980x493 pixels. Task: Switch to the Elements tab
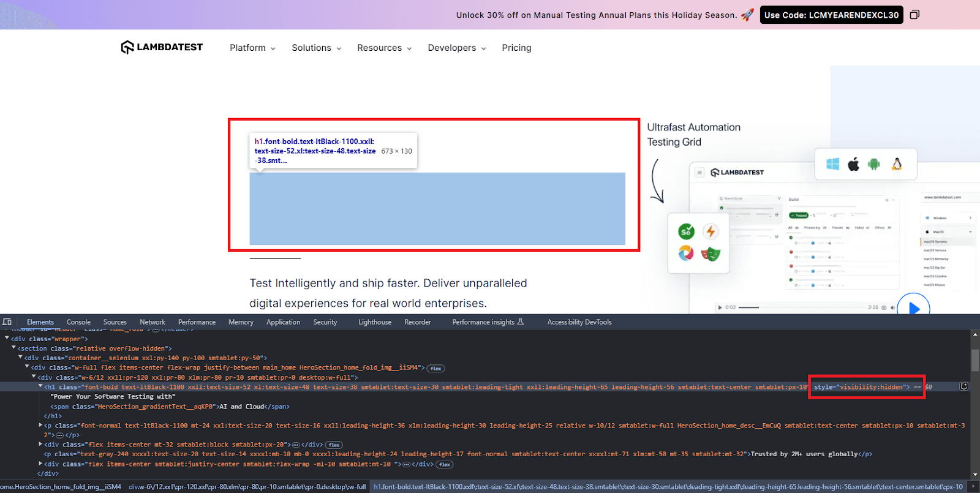click(x=40, y=322)
